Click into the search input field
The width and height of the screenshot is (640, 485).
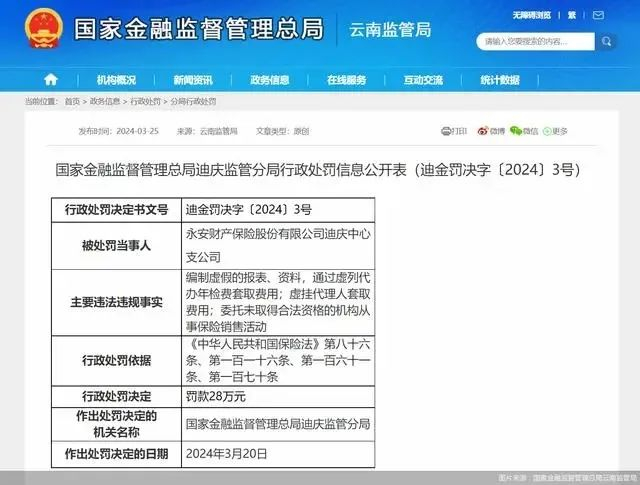[535, 41]
